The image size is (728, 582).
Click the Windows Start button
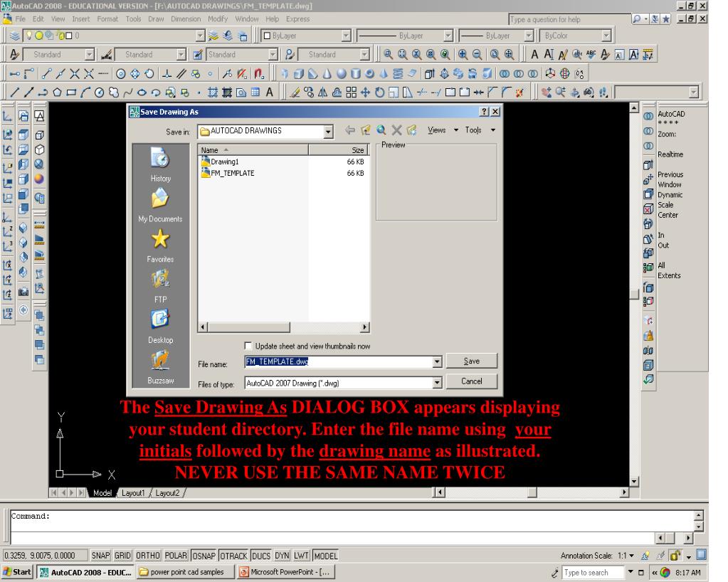click(x=17, y=572)
